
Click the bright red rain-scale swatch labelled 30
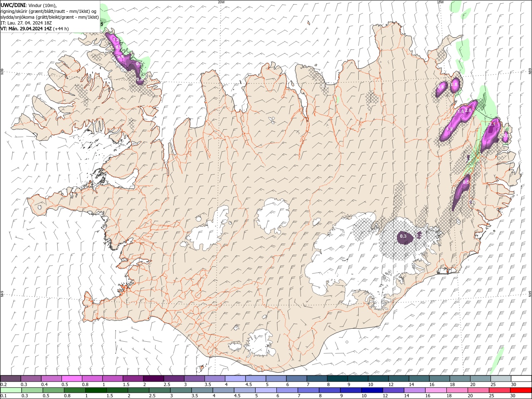(x=521, y=390)
